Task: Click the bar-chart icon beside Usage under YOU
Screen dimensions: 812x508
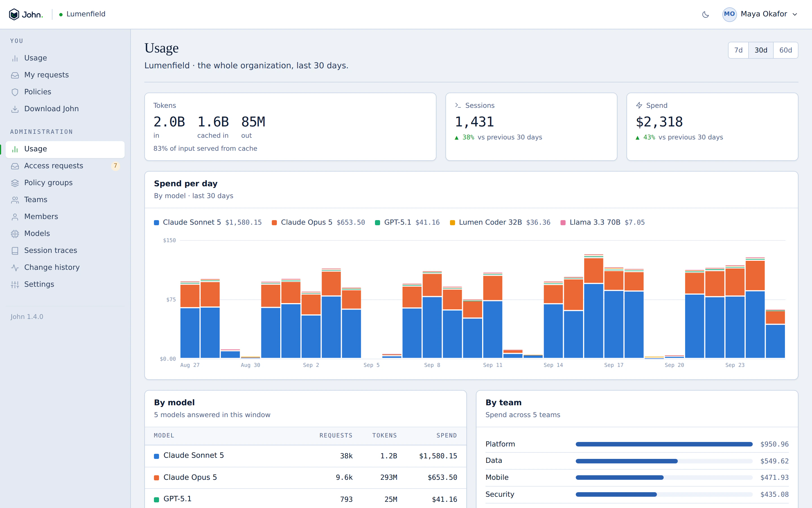Action: [15, 58]
